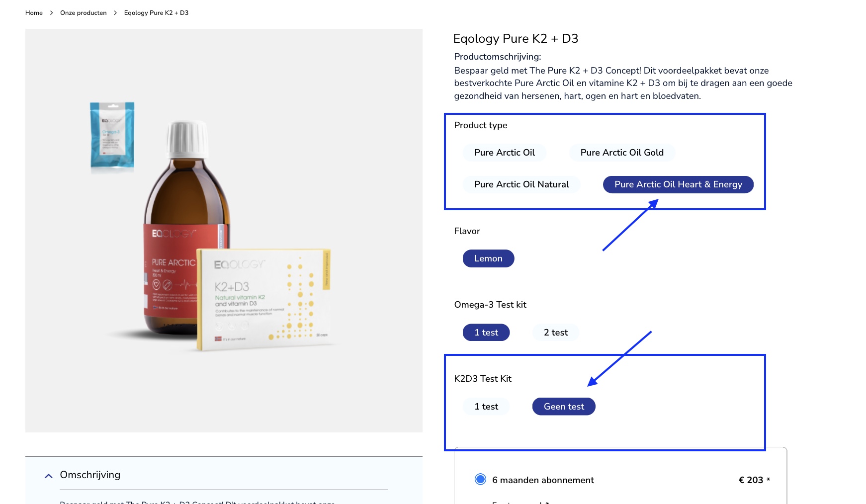Select 2 test under Omega-3 Test kit
Screen dimensions: 866x504
pos(556,333)
